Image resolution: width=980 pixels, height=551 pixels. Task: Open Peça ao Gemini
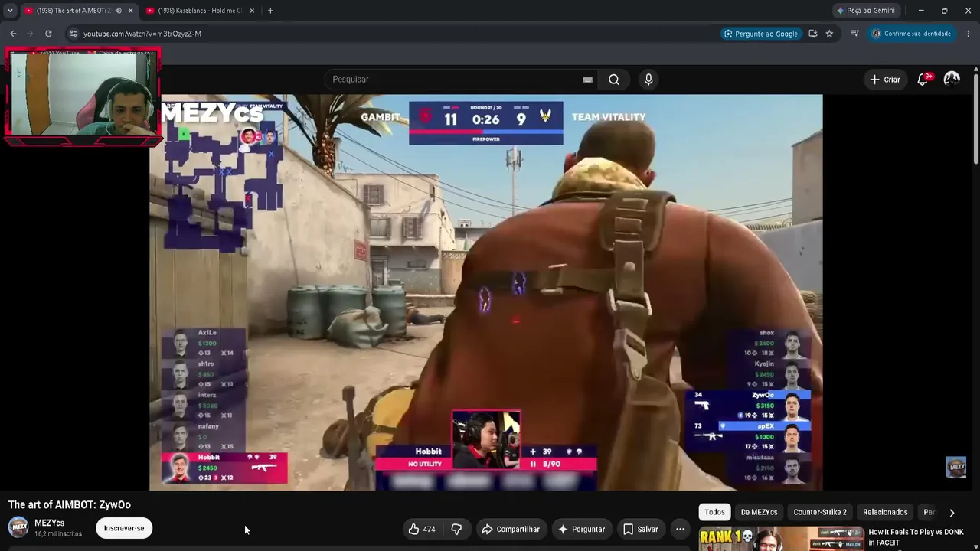(x=865, y=11)
